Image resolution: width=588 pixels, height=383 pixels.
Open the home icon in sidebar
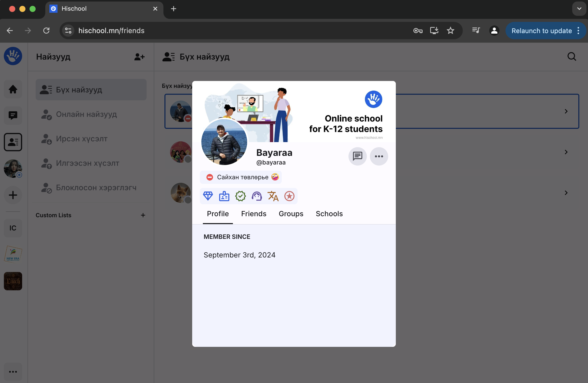click(x=13, y=89)
